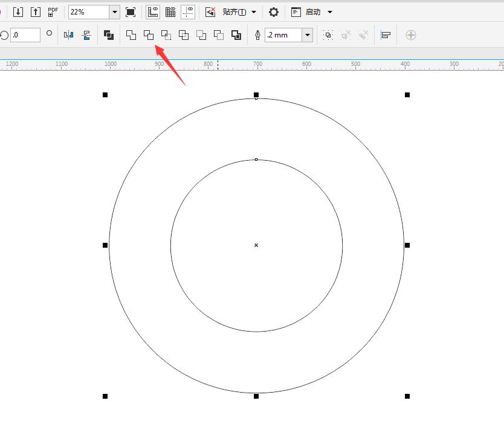Open the zoom level dropdown
Screen dimensions: 504x444
(114, 12)
